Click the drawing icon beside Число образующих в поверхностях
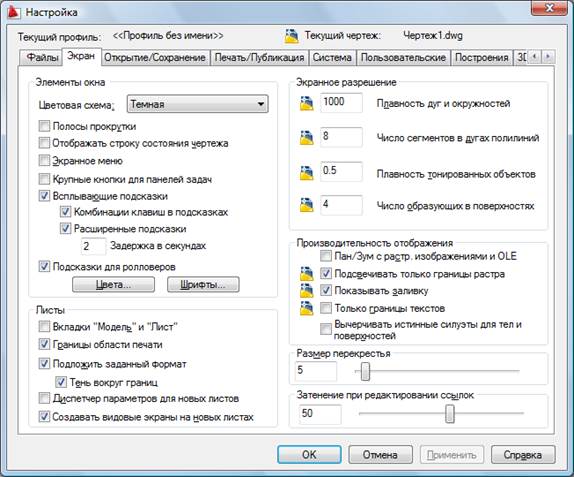This screenshot has height=477, width=574. pos(306,205)
